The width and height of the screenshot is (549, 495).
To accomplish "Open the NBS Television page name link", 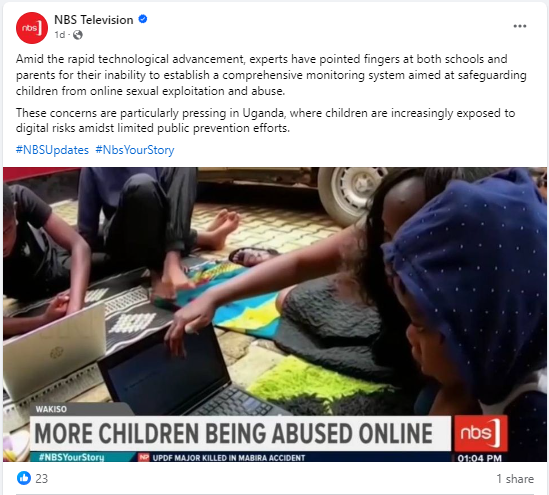I will tap(94, 20).
